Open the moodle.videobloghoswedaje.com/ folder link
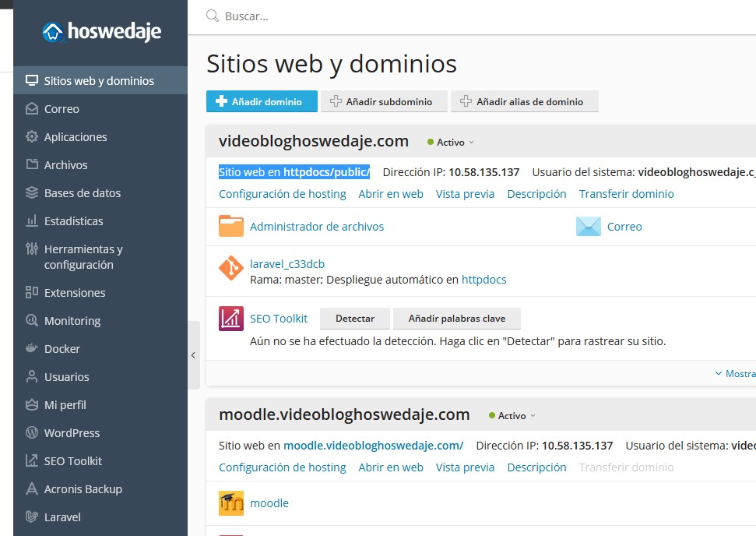Viewport: 756px width, 536px height. click(374, 446)
